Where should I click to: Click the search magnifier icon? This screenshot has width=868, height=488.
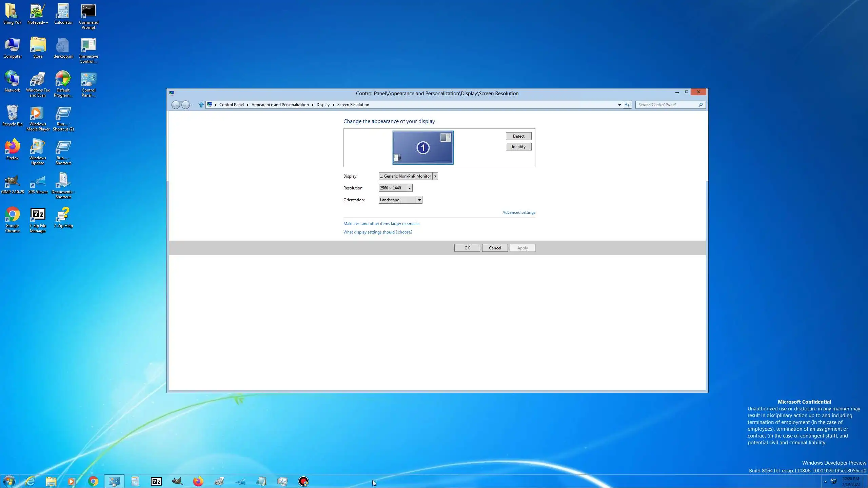point(700,105)
